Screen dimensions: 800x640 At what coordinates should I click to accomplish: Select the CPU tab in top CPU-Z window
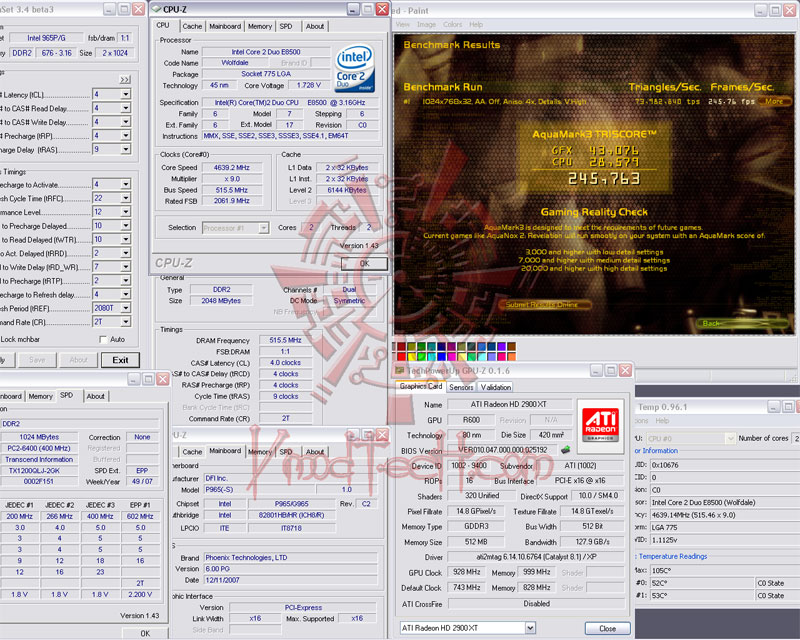[x=163, y=26]
